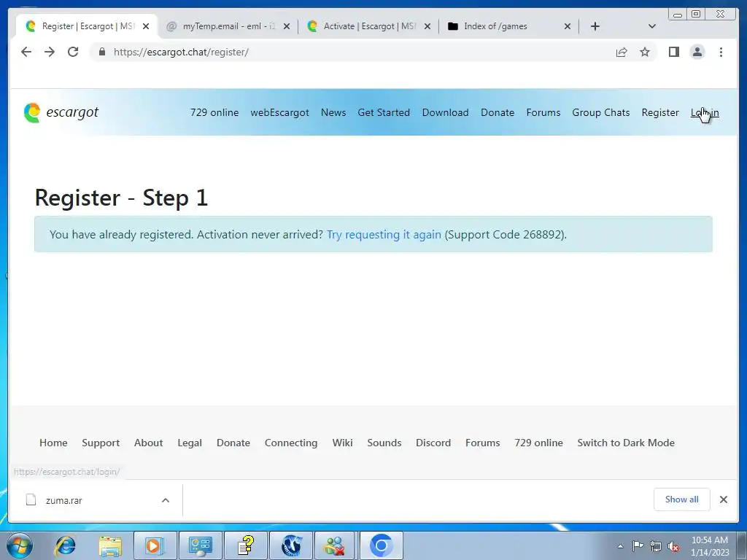Launch Internet Explorer from the taskbar
Image resolution: width=747 pixels, height=560 pixels.
coord(65,545)
